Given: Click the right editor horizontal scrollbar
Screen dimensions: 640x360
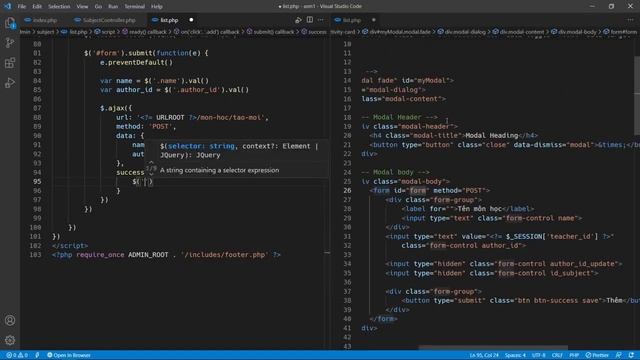Looking at the screenshot, I should [x=493, y=348].
